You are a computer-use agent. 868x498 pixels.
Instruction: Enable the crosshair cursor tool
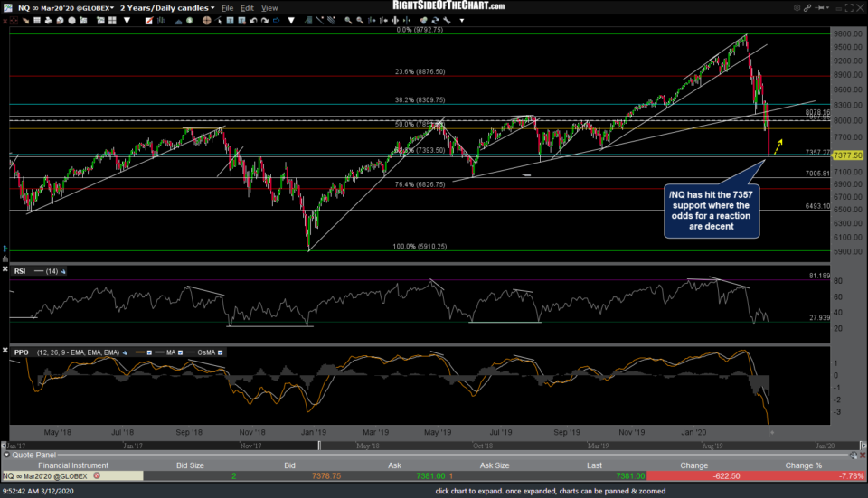[x=207, y=21]
